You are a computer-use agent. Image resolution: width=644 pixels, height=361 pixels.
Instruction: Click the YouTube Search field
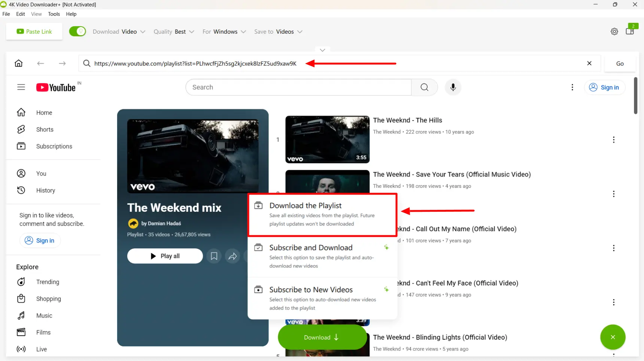(298, 87)
